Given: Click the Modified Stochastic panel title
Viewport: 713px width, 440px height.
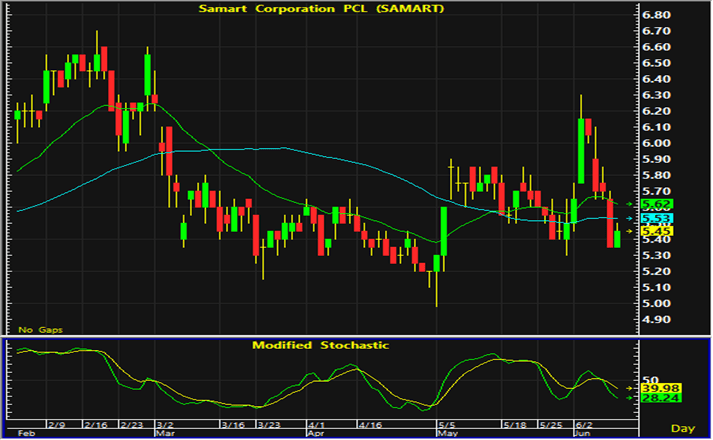Looking at the screenshot, I should pyautogui.click(x=321, y=345).
